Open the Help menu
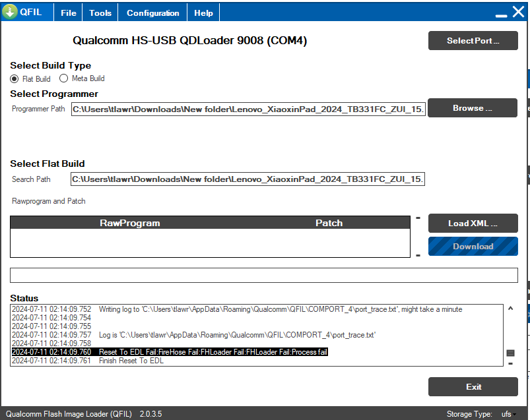The image size is (530, 420). click(203, 13)
